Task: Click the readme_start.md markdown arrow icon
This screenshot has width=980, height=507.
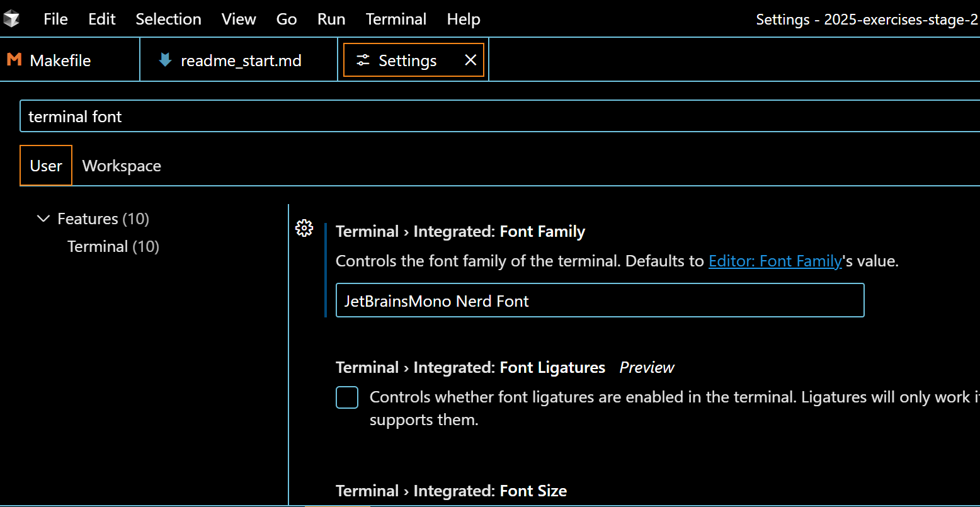Action: click(165, 60)
